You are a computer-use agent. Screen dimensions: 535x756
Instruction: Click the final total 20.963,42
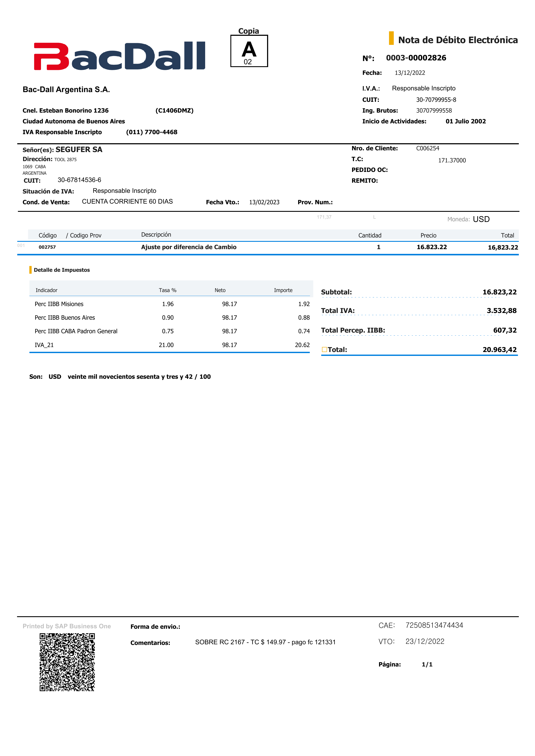click(x=499, y=349)
